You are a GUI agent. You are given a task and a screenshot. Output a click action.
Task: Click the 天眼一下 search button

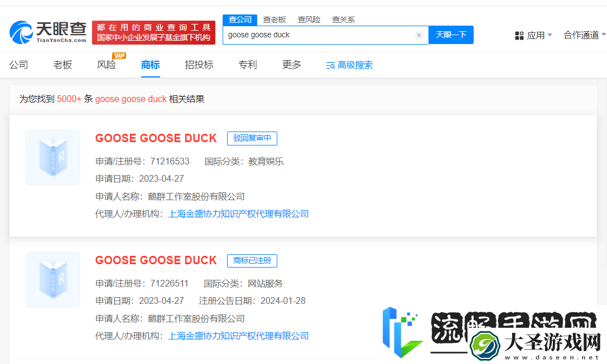(451, 35)
